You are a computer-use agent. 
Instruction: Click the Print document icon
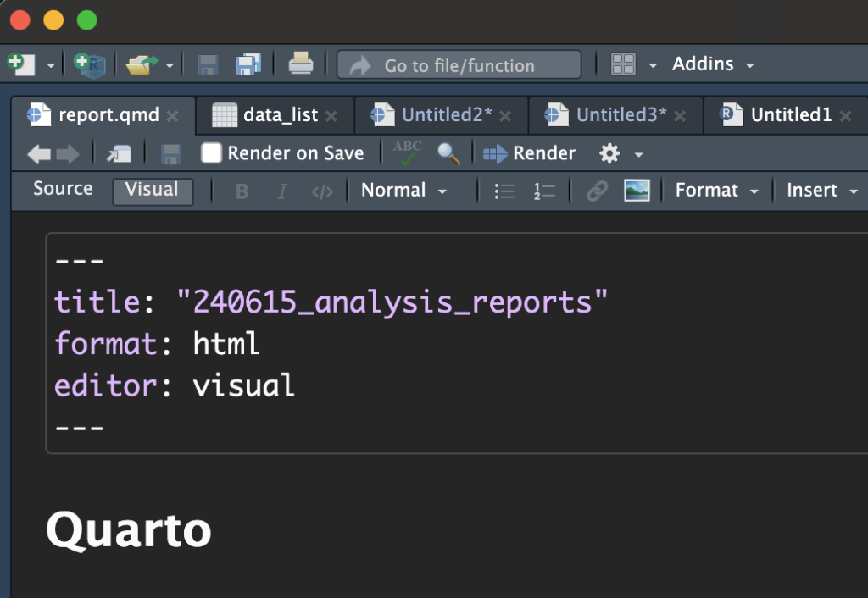pos(301,64)
